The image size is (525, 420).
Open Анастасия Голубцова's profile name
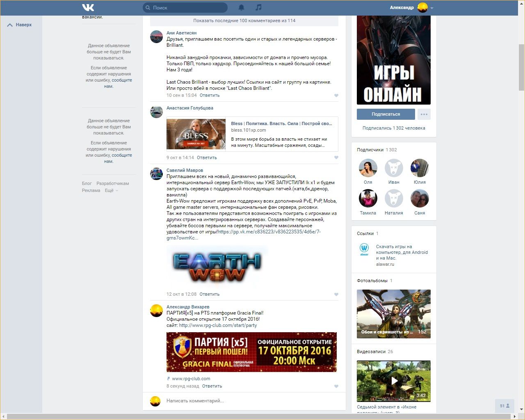[x=190, y=108]
